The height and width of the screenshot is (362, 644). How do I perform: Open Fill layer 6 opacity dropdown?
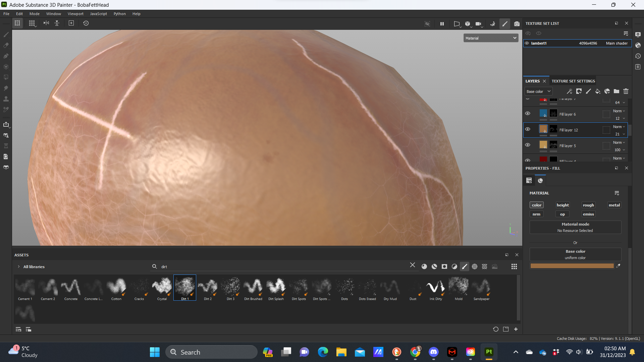(x=620, y=118)
